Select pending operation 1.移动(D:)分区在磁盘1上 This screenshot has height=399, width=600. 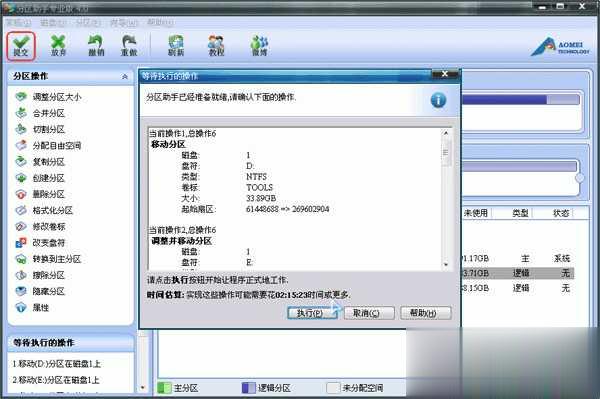pyautogui.click(x=56, y=364)
